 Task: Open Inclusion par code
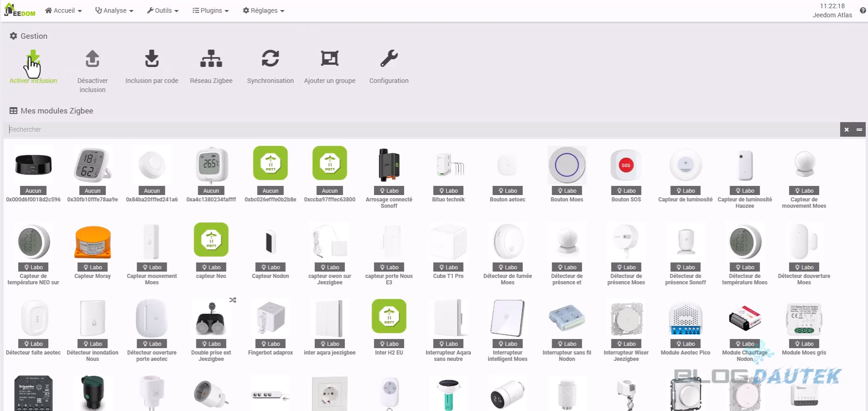[x=152, y=59]
